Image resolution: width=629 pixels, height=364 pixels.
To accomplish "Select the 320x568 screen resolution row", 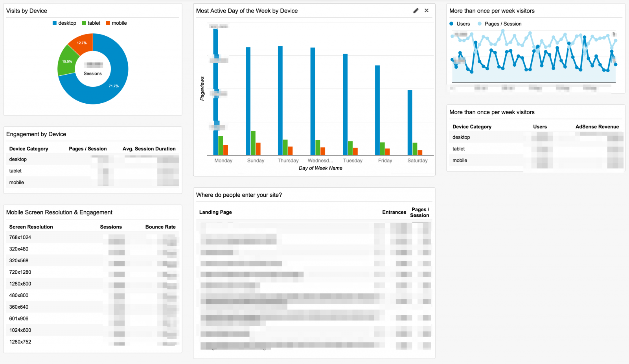I will [93, 261].
